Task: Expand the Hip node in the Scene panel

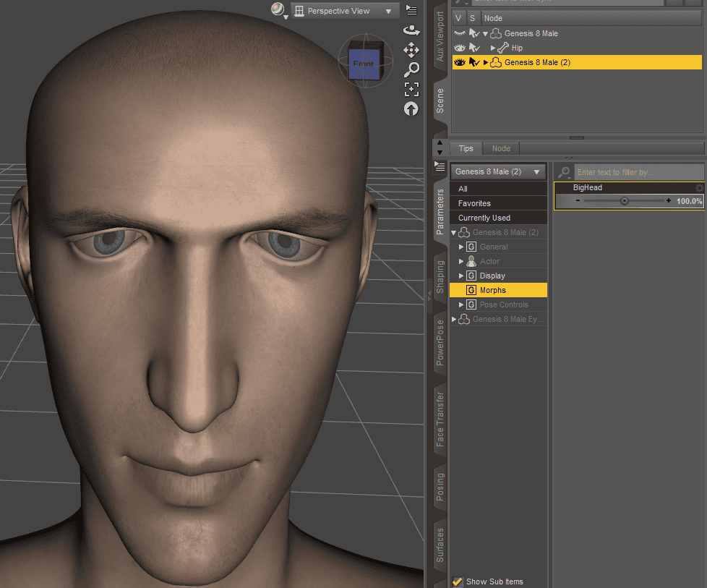Action: (492, 48)
